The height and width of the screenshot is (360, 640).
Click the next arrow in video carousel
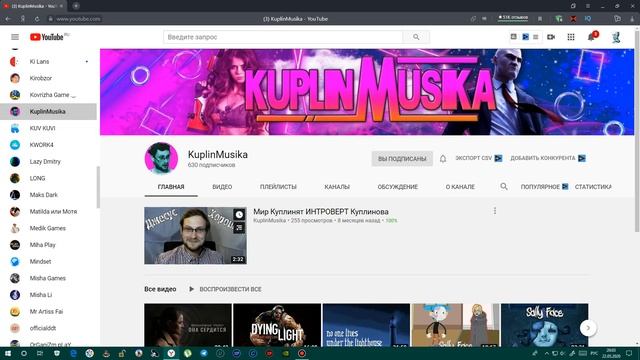pyautogui.click(x=588, y=328)
